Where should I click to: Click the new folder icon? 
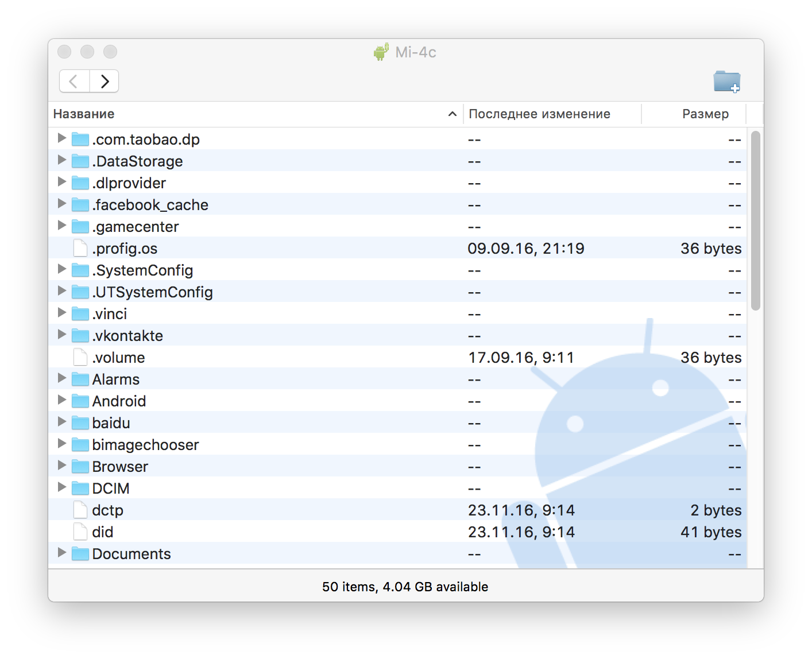[x=726, y=81]
